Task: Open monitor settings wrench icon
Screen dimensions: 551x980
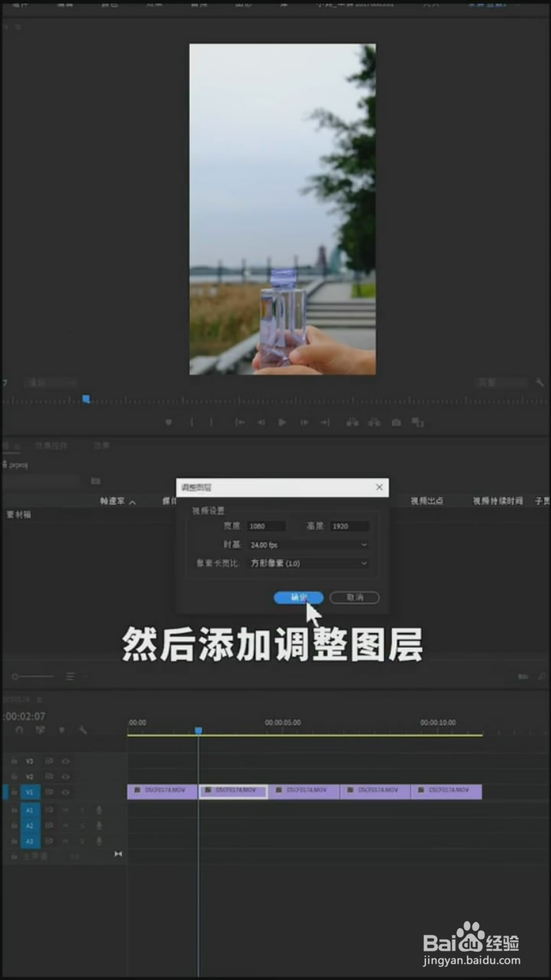Action: (x=540, y=382)
